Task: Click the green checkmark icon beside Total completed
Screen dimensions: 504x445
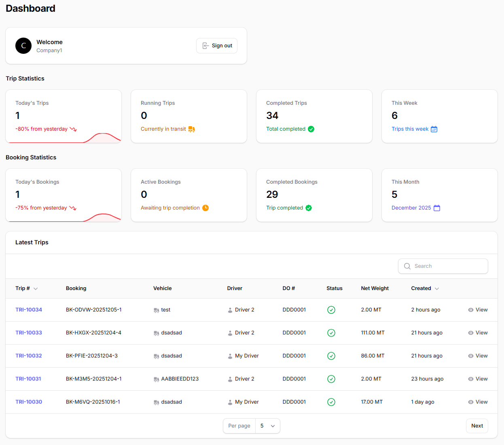Action: click(311, 129)
